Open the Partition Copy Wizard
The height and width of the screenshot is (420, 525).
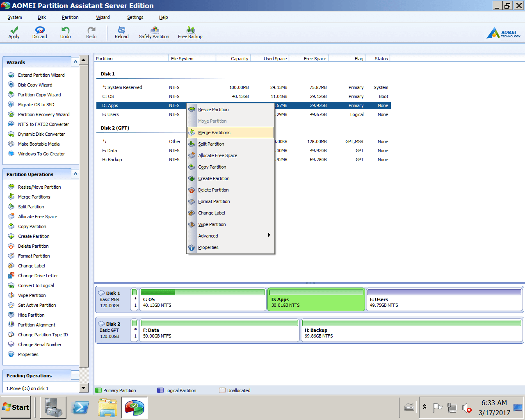pos(34,95)
